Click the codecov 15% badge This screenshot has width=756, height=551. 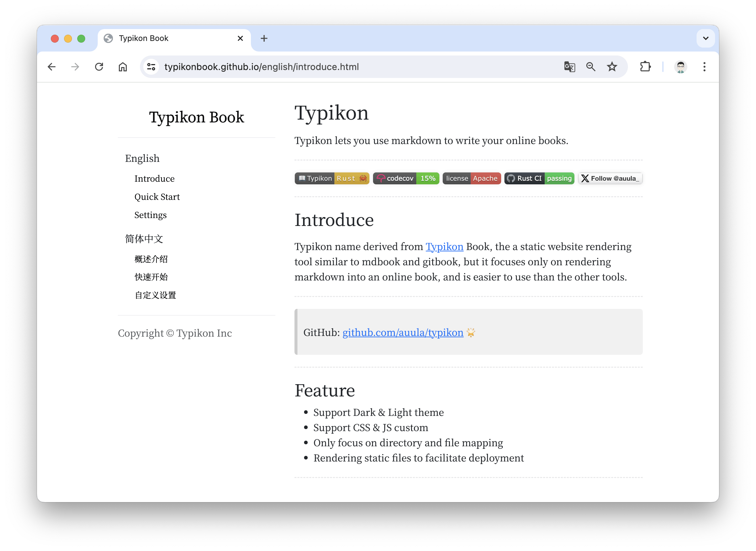[406, 178]
